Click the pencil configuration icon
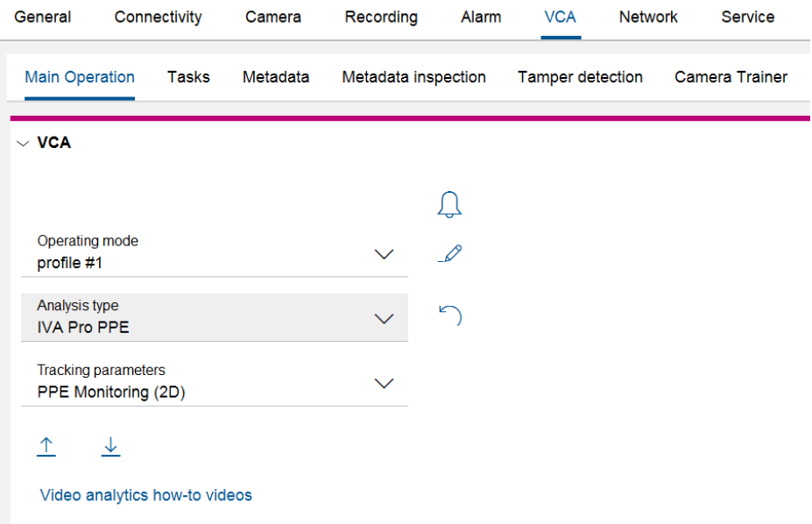The width and height of the screenshot is (812, 524). [x=449, y=255]
